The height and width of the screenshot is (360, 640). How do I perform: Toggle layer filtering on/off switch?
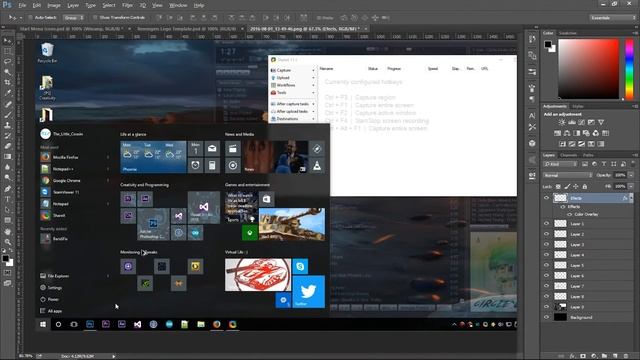coord(633,164)
